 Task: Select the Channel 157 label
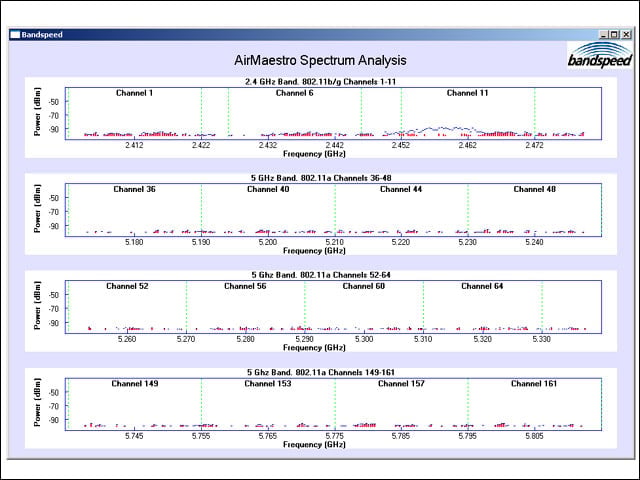click(x=401, y=384)
